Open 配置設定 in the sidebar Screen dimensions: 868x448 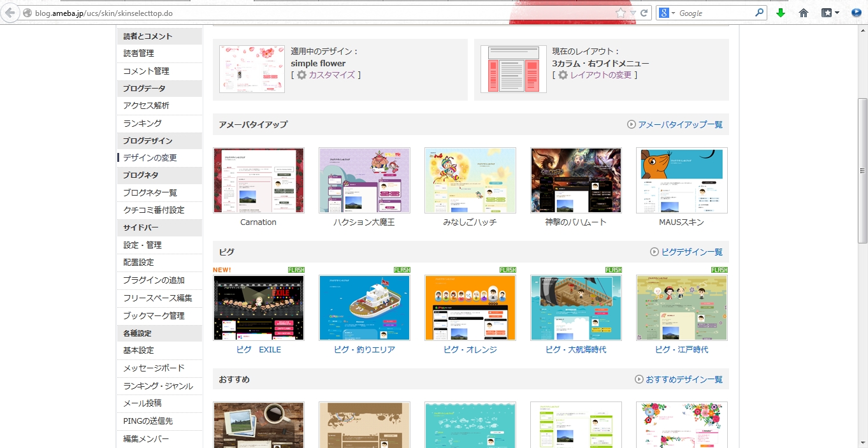pos(138,262)
